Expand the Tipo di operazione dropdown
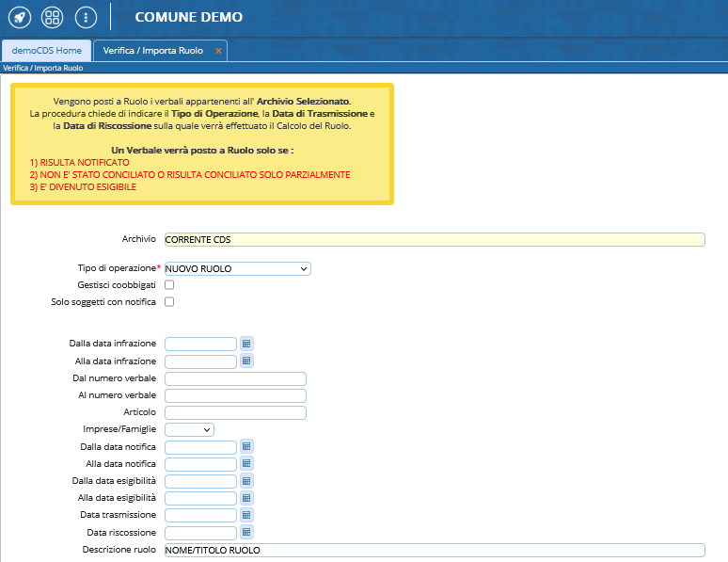The width and height of the screenshot is (728, 562). 237,268
